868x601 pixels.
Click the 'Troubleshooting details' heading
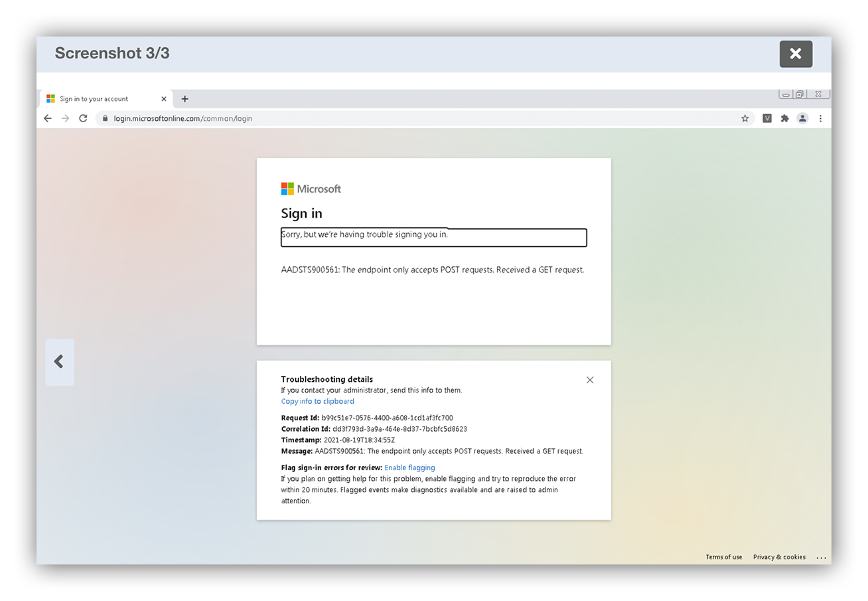click(326, 379)
